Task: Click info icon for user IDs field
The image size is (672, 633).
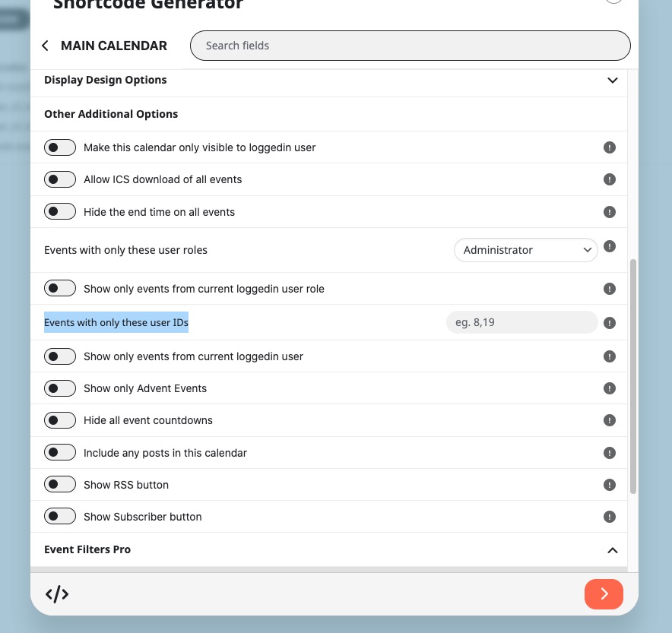Action: click(610, 322)
